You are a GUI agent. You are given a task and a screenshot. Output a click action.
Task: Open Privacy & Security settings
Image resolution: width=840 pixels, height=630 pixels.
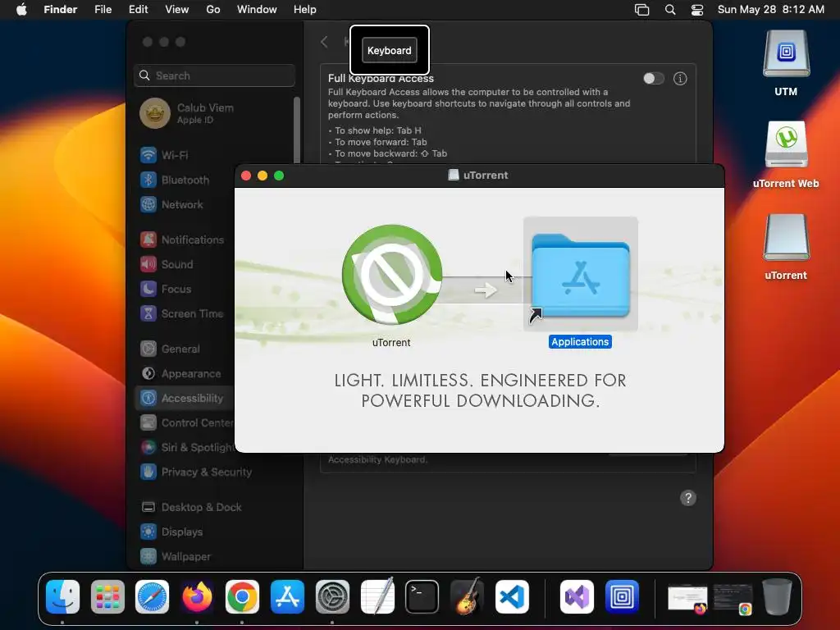pos(213,472)
